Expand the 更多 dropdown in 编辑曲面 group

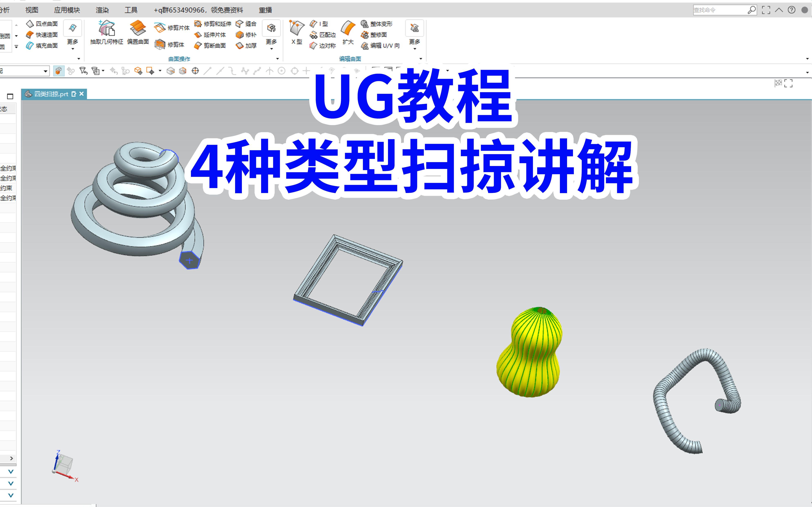click(414, 44)
